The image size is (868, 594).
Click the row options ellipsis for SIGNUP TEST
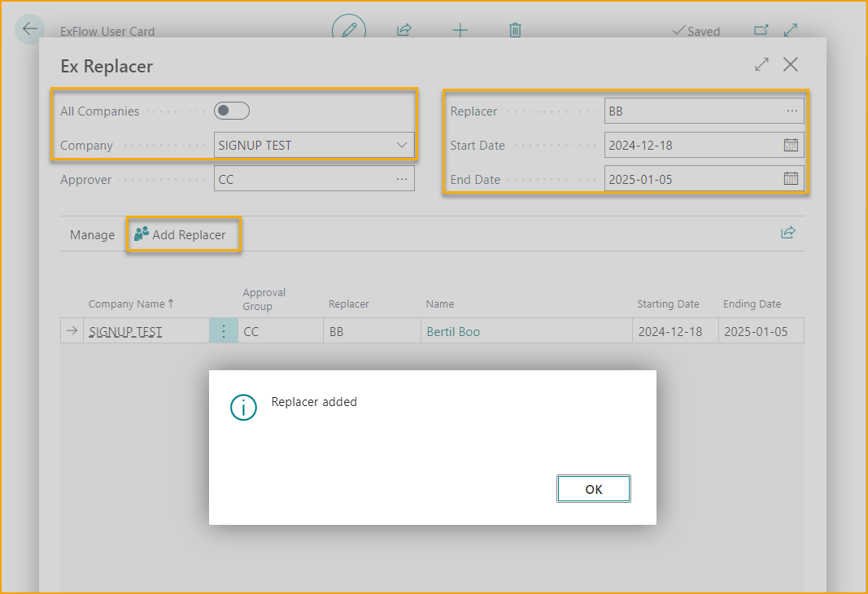(223, 330)
